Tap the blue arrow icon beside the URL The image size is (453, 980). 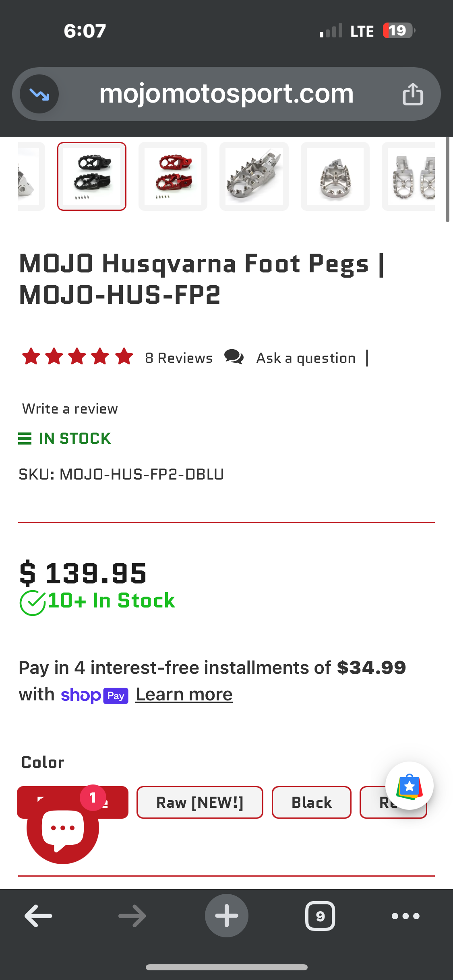click(x=39, y=95)
